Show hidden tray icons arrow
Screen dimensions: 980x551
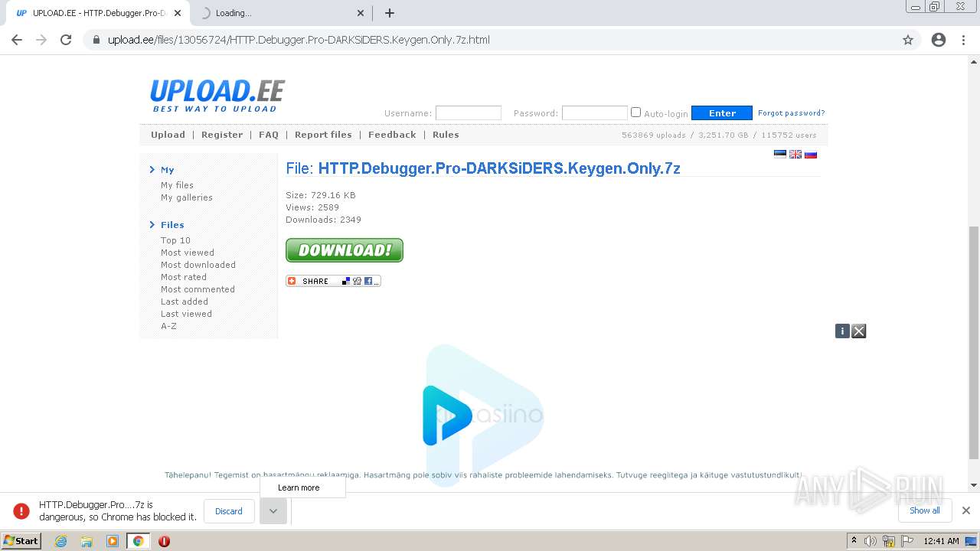point(854,541)
